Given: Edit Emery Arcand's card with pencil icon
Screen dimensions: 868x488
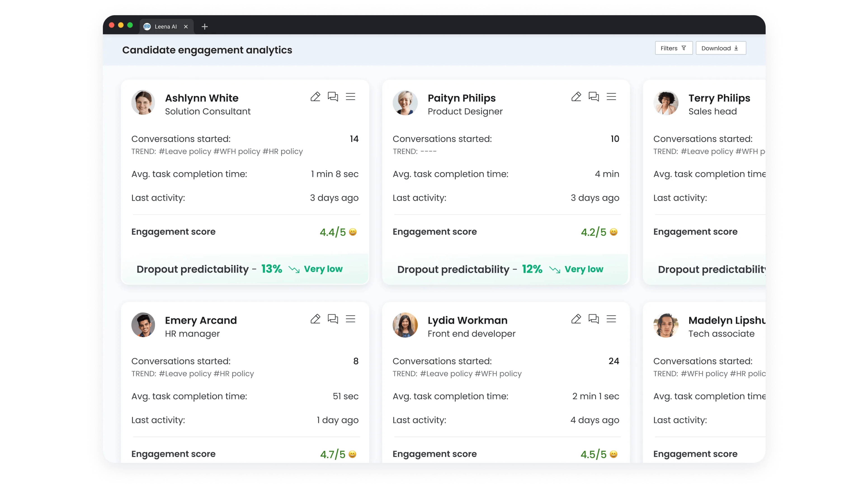Looking at the screenshot, I should (x=315, y=319).
